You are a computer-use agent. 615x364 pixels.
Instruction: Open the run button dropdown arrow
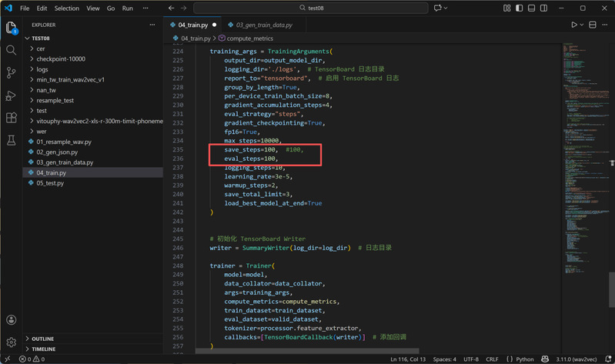pyautogui.click(x=582, y=25)
